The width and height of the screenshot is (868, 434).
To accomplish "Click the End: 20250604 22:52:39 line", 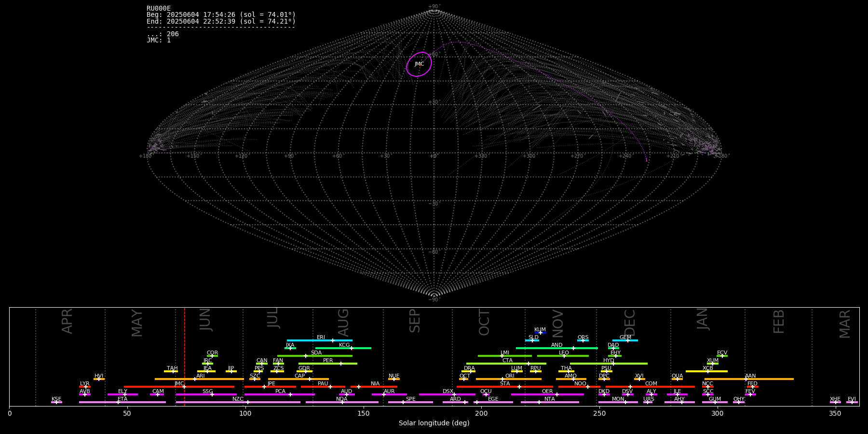I will coord(221,21).
